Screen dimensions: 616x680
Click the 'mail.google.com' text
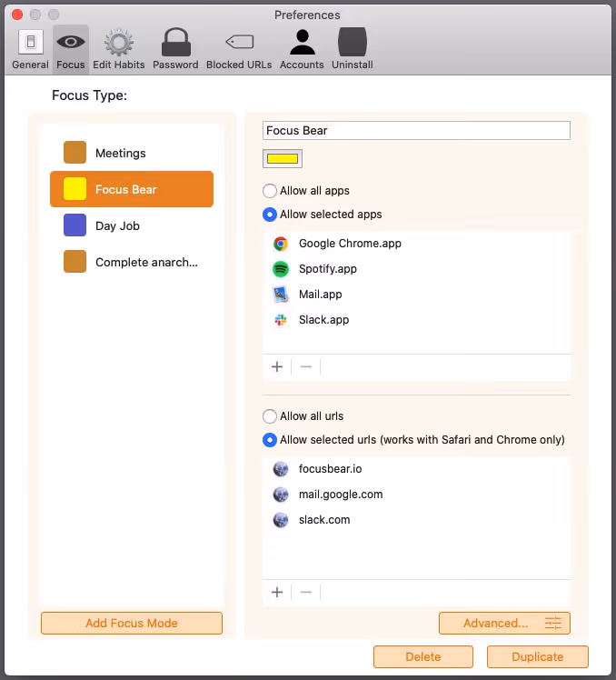[342, 495]
